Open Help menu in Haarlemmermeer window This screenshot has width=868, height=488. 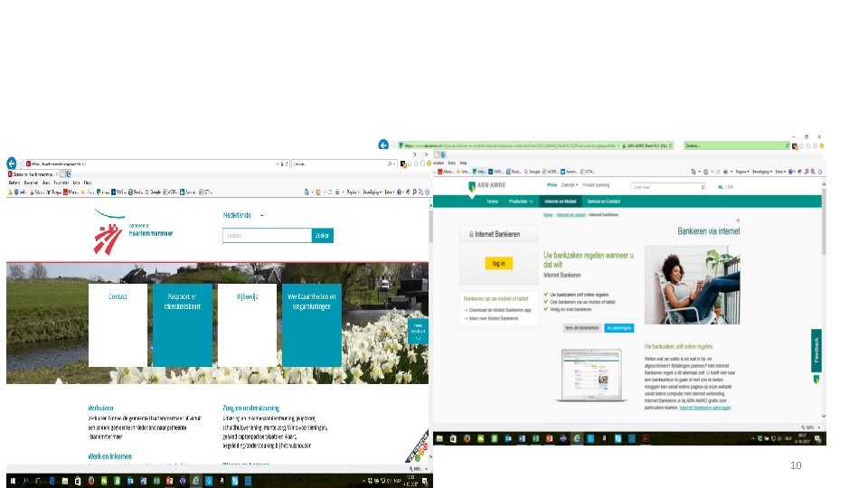pos(88,183)
